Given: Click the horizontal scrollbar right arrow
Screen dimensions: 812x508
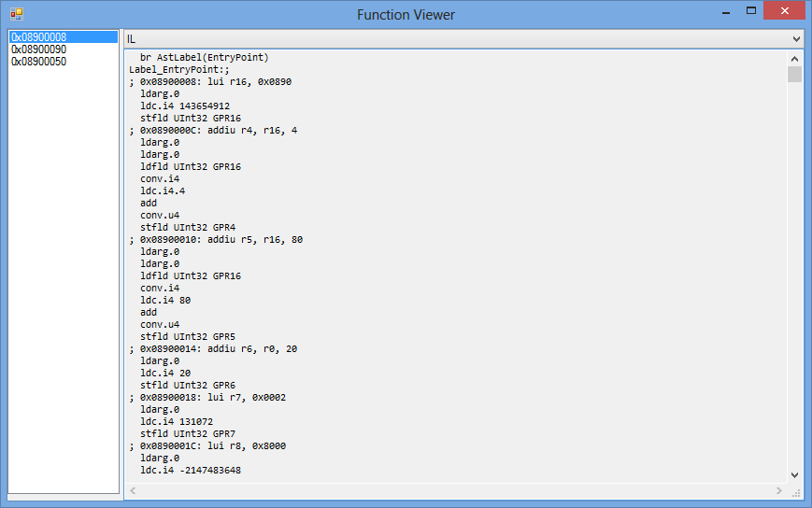Looking at the screenshot, I should tap(779, 491).
